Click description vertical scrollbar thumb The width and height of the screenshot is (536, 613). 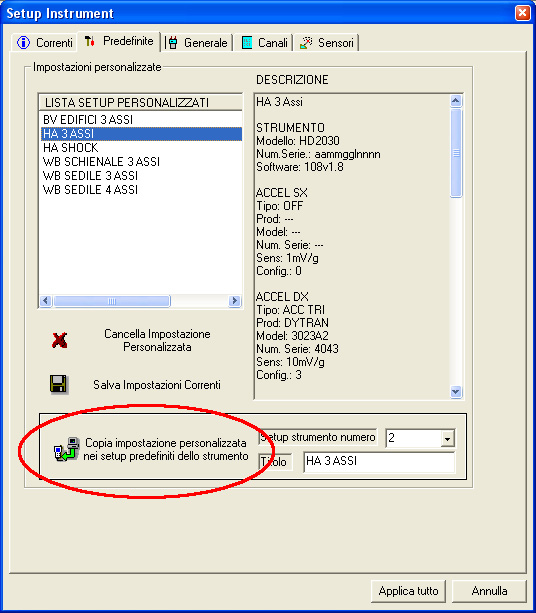click(456, 153)
